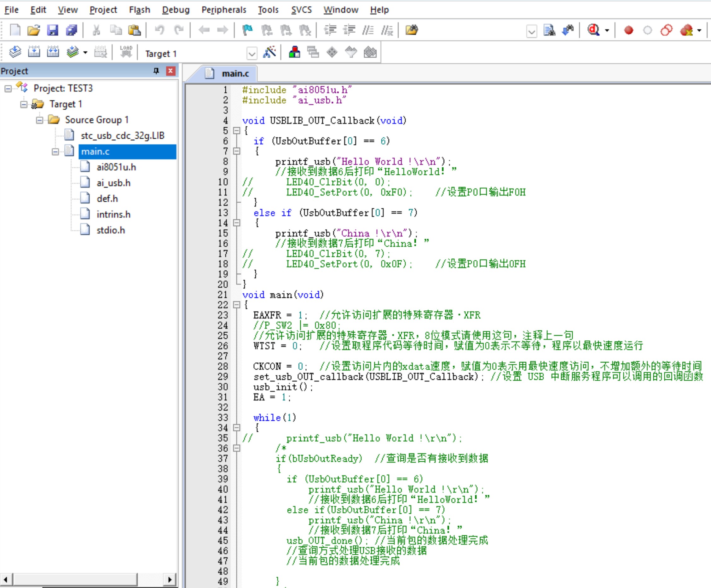Open the Peripherals menu

(x=224, y=10)
